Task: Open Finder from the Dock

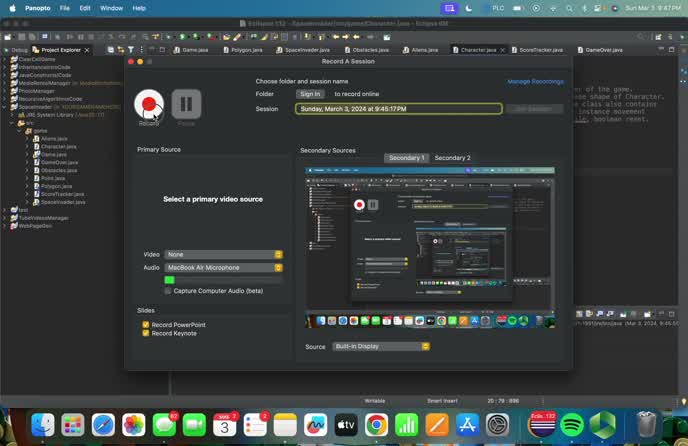Action: (43, 424)
